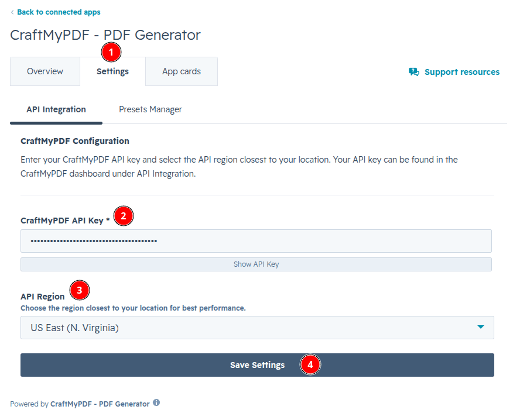513x420 pixels.
Task: Open the Overview tab
Action: pos(45,71)
